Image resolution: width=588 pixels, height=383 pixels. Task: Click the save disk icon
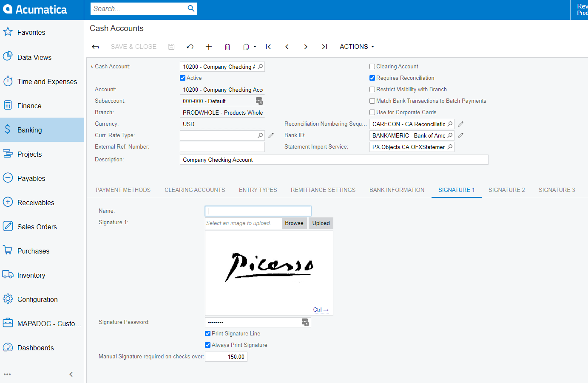pyautogui.click(x=171, y=47)
